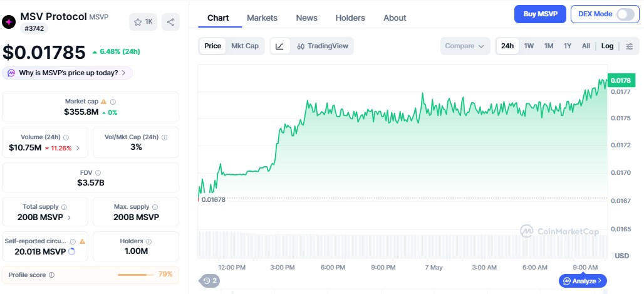The image size is (644, 294).
Task: Select the 24h time range
Action: pyautogui.click(x=507, y=46)
